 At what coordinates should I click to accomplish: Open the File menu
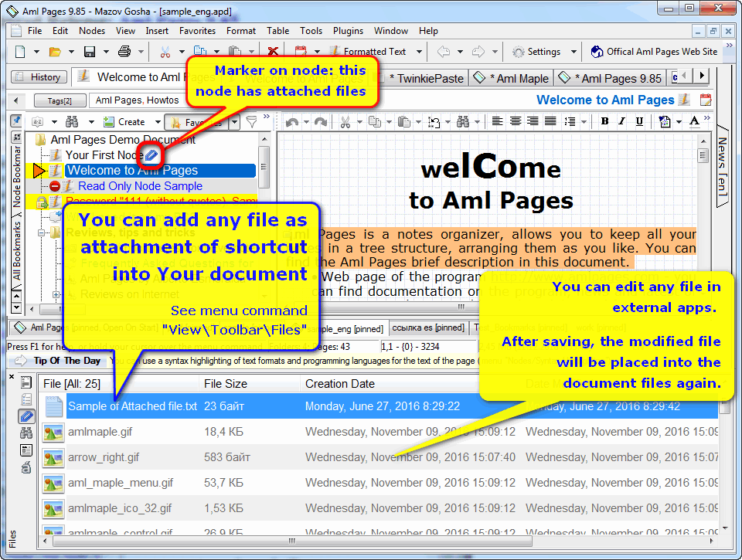coord(35,31)
